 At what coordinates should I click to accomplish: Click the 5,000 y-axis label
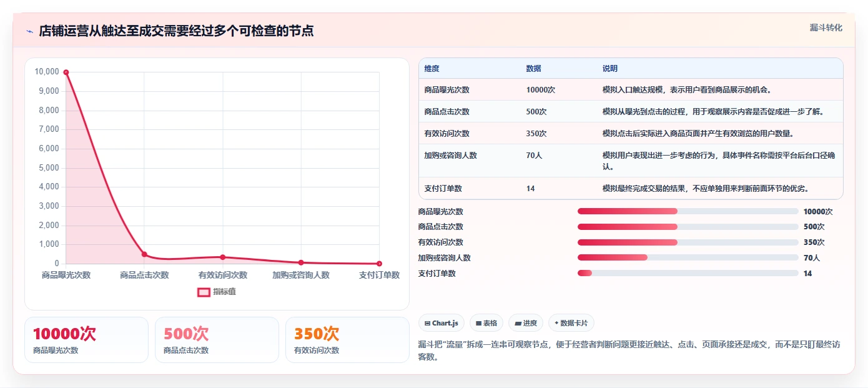49,168
